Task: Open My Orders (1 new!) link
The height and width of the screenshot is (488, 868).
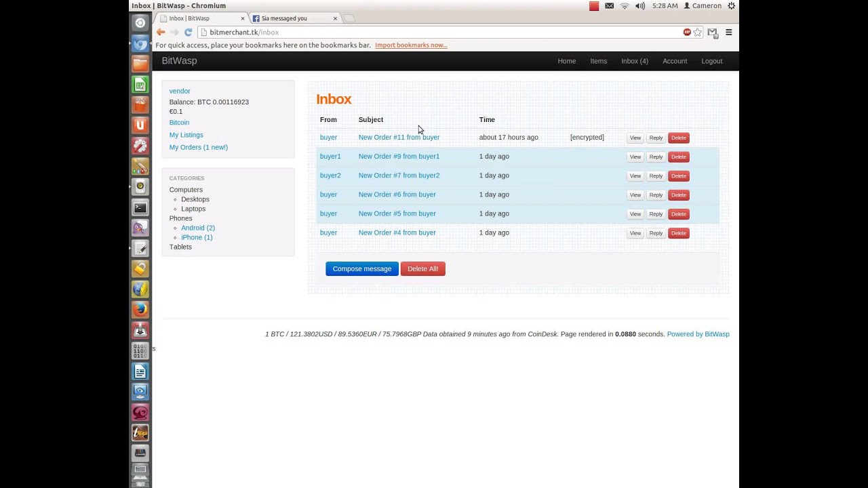Action: click(x=199, y=147)
